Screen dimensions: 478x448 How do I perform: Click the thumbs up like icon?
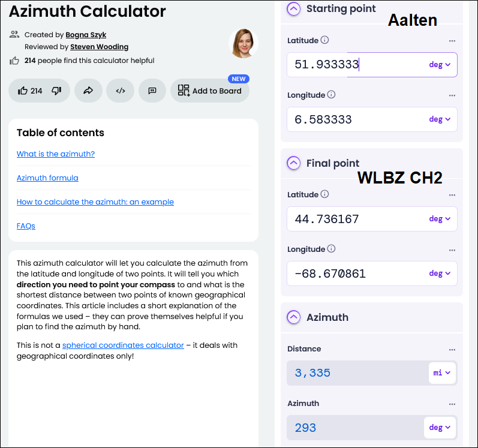[x=23, y=91]
